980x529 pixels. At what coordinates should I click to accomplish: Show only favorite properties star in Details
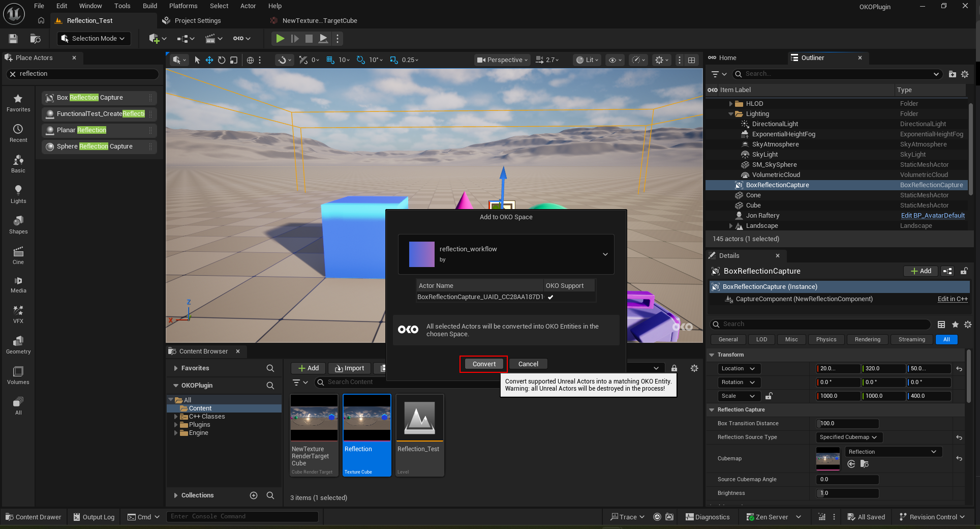(x=955, y=325)
